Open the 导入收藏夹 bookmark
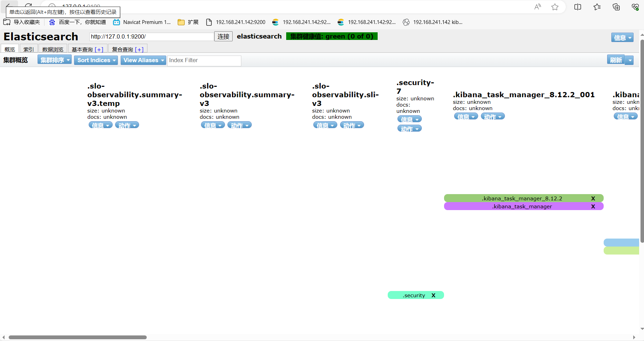The width and height of the screenshot is (644, 341). click(x=22, y=22)
